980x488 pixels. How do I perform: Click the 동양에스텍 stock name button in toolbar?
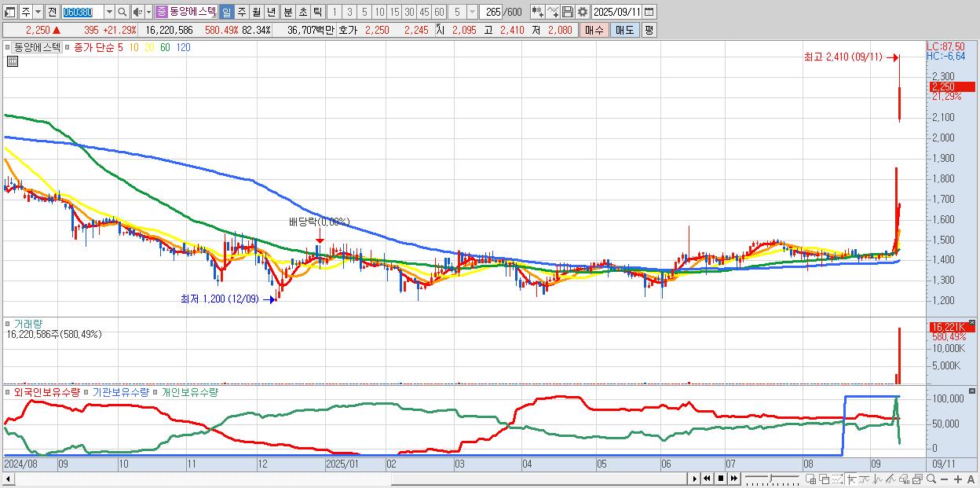point(193,12)
